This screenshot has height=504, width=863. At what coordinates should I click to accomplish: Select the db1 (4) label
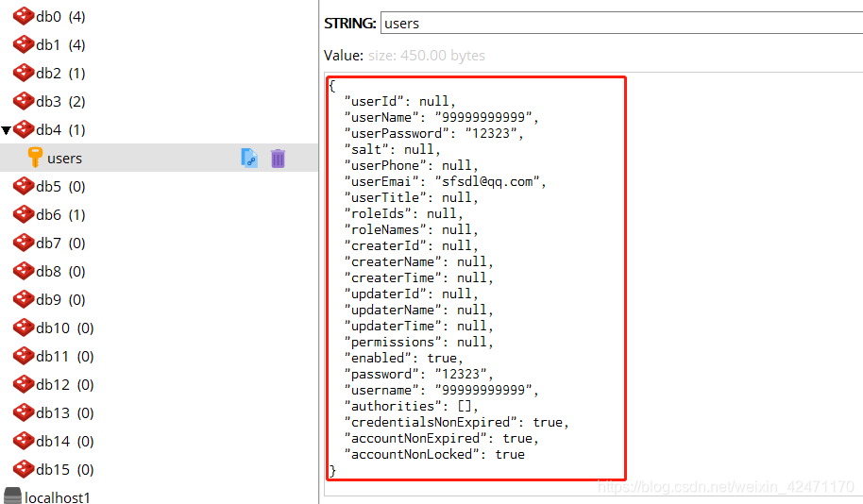click(x=60, y=44)
